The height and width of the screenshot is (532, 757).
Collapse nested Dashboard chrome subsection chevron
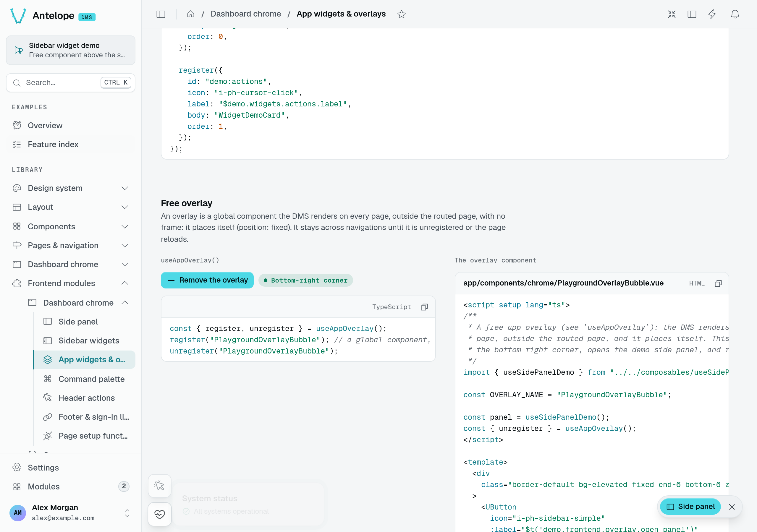pyautogui.click(x=124, y=303)
